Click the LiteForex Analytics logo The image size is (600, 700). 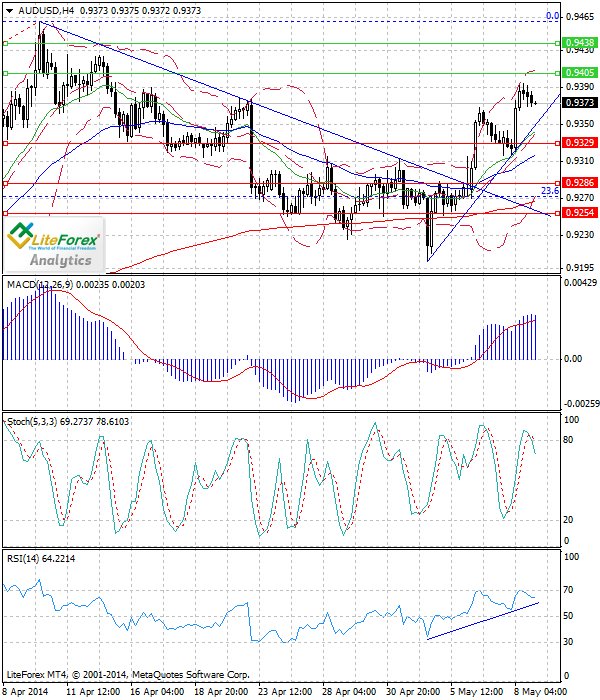pyautogui.click(x=54, y=245)
